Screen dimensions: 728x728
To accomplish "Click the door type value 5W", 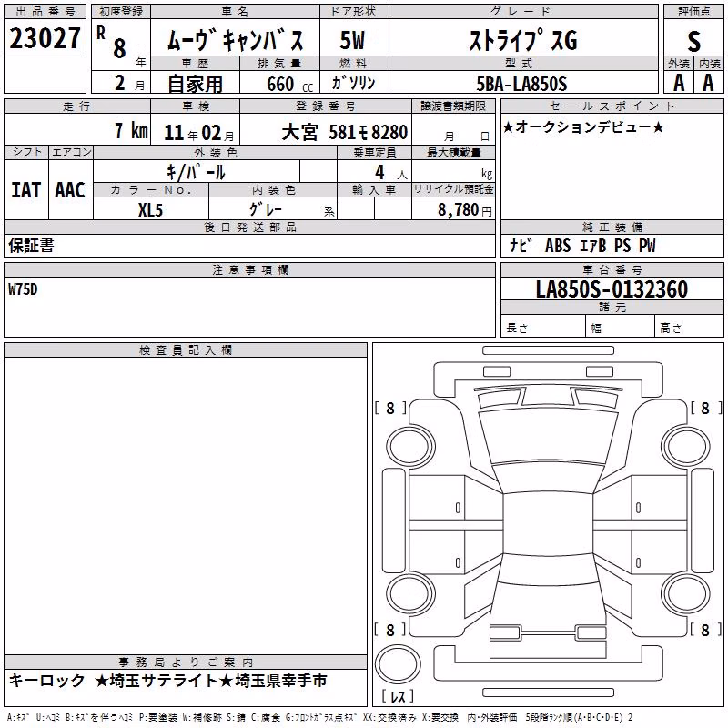I will click(x=352, y=40).
